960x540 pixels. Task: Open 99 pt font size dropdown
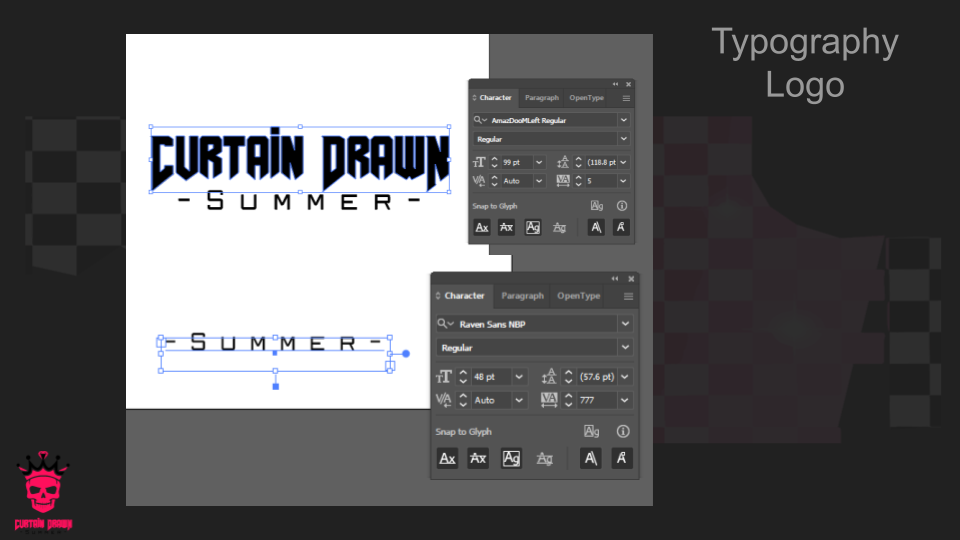tap(539, 162)
